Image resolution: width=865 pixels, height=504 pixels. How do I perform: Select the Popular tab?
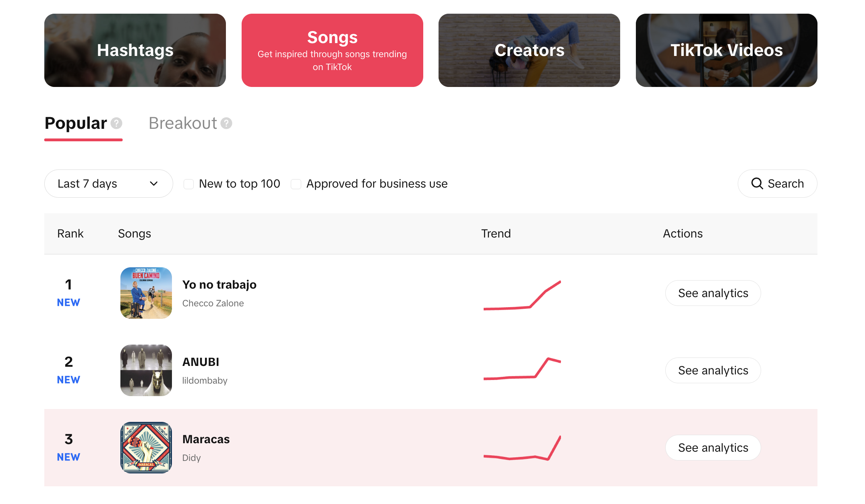[76, 123]
